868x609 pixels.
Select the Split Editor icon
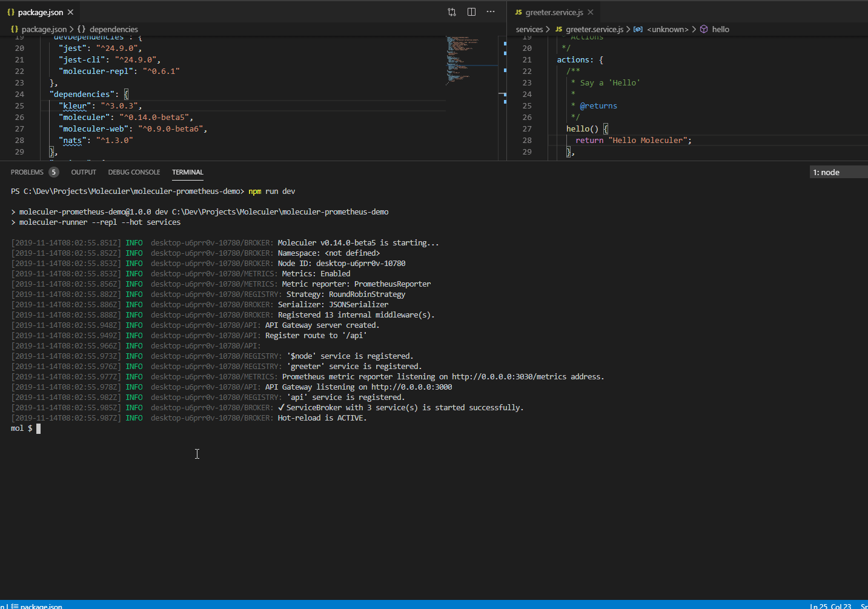(x=471, y=12)
